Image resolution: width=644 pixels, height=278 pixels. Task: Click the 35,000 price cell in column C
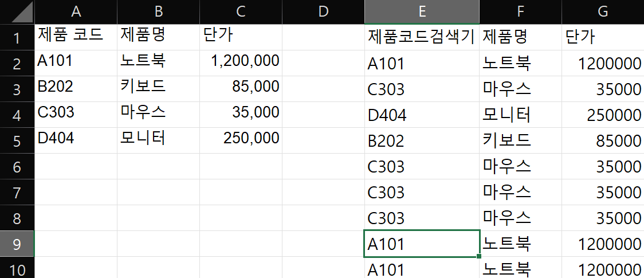[x=241, y=115]
